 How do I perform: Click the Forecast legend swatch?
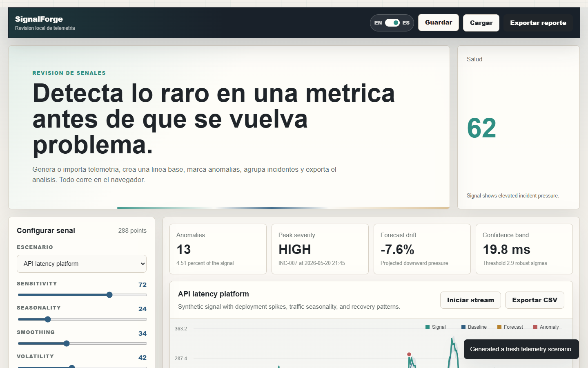point(499,327)
